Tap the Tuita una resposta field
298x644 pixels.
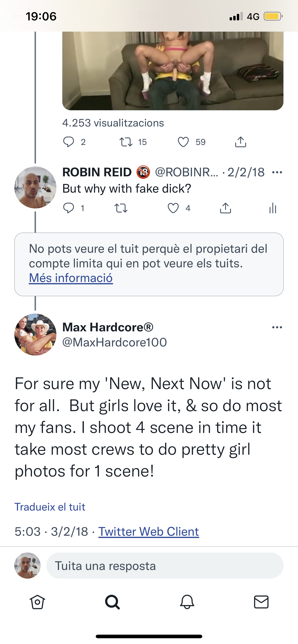(165, 566)
